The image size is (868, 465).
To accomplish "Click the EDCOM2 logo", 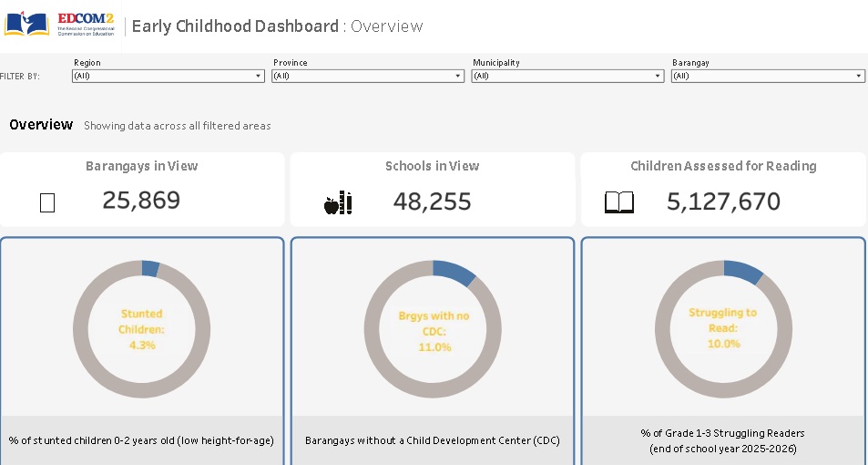I will click(60, 25).
